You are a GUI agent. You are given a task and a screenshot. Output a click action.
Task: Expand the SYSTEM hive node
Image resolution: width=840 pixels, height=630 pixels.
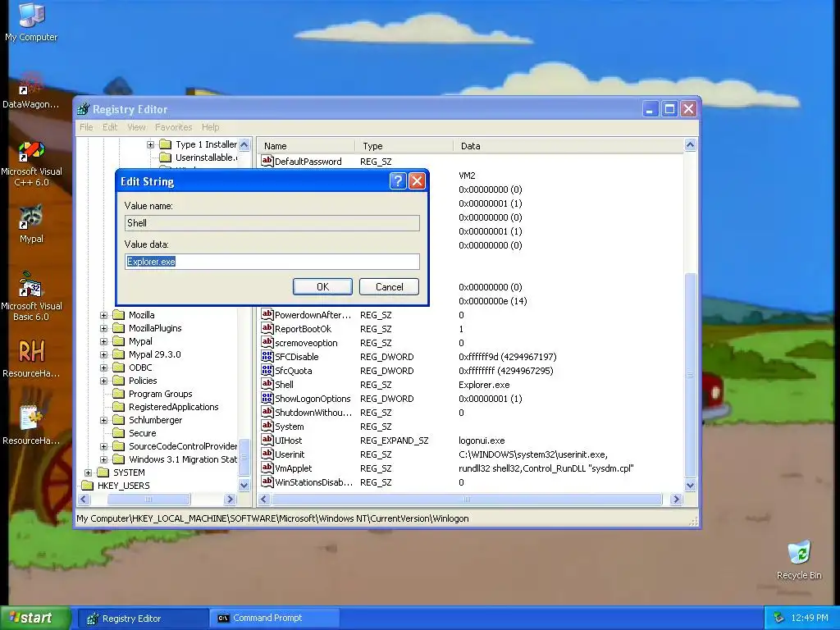[x=89, y=472]
